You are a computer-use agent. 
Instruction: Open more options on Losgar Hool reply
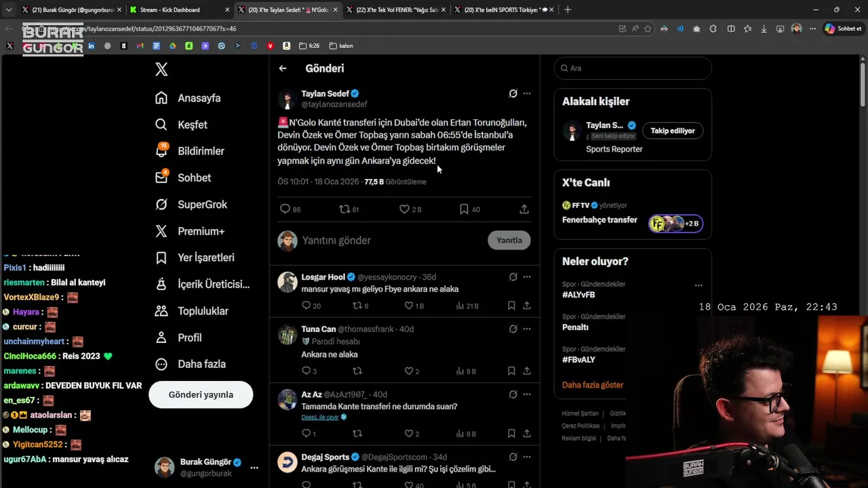[x=527, y=277]
